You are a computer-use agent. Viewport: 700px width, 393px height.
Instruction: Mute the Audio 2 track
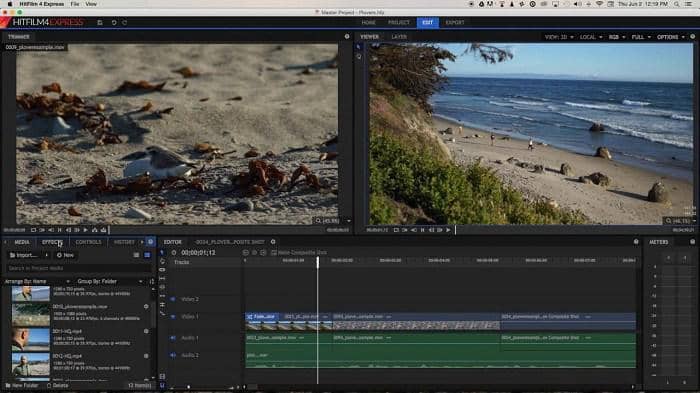tap(173, 355)
